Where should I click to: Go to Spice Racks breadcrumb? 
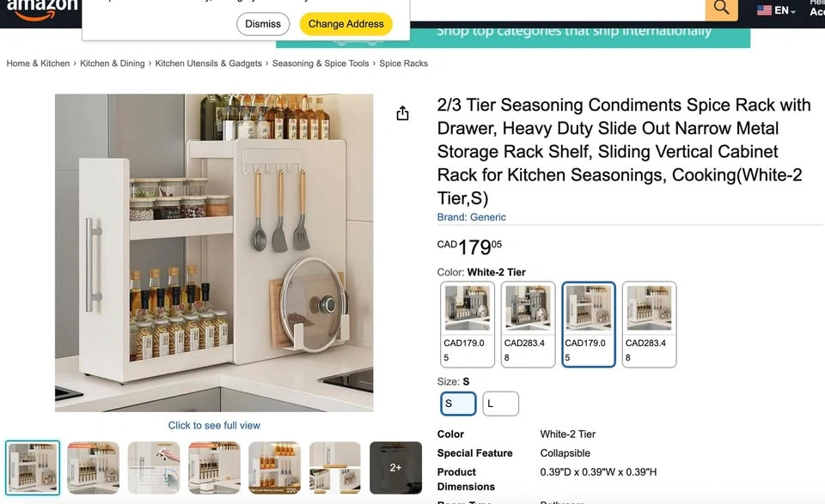(x=404, y=64)
